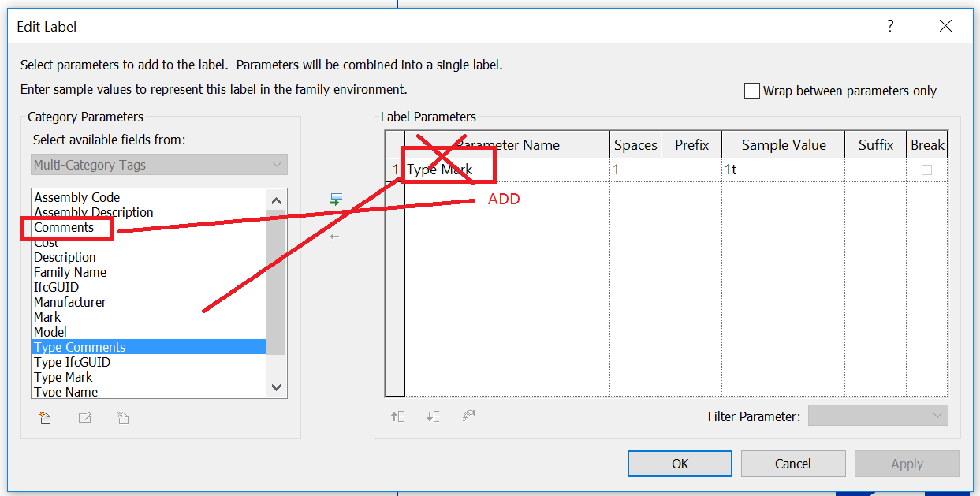
Task: Confirm label changes with OK
Action: tap(679, 463)
